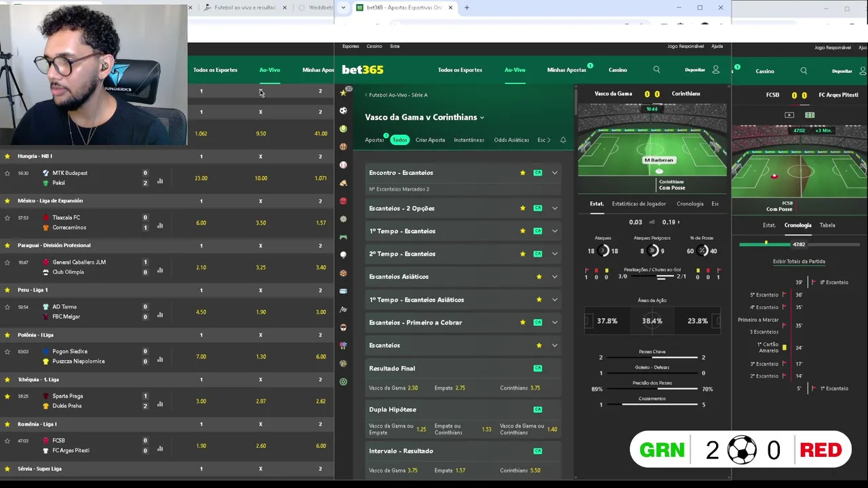868x488 pixels.
Task: Click the Exibir Totais da Partida link
Action: pos(799,262)
